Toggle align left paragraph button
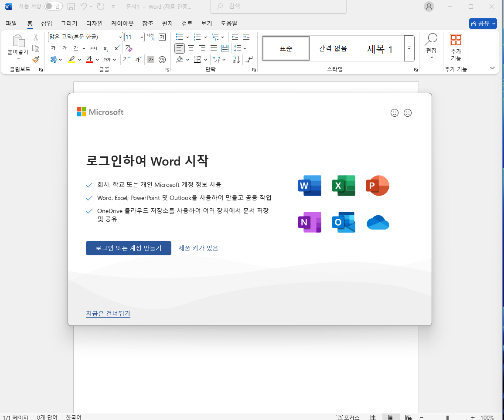504x420 pixels. (180, 48)
